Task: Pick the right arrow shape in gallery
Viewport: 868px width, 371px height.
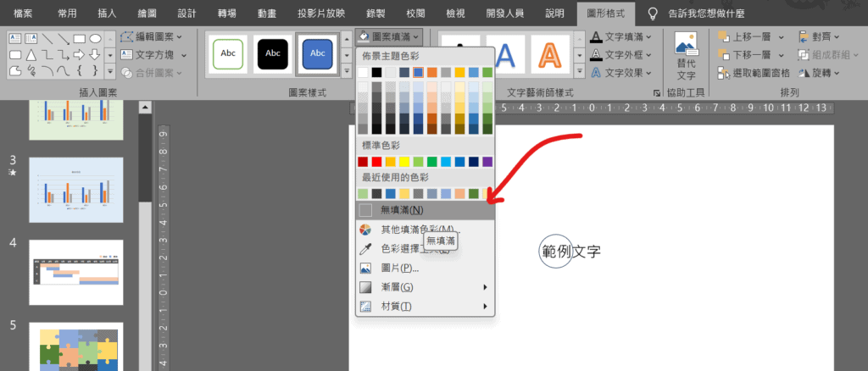Action: coord(80,55)
